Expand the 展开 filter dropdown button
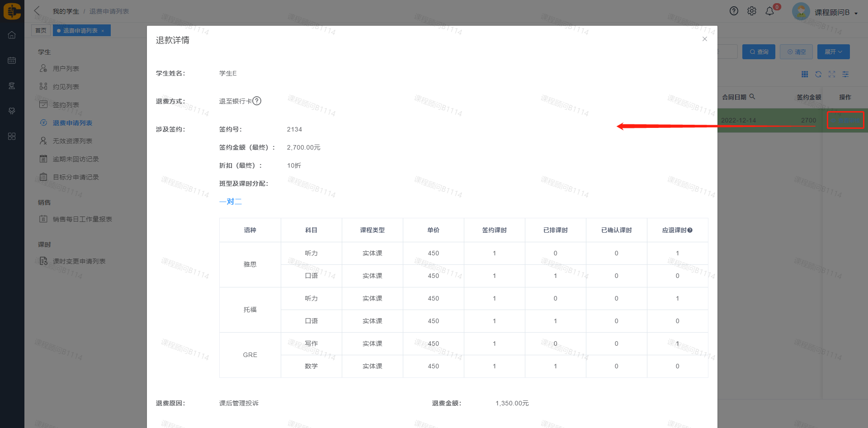The width and height of the screenshot is (868, 428). (x=833, y=52)
